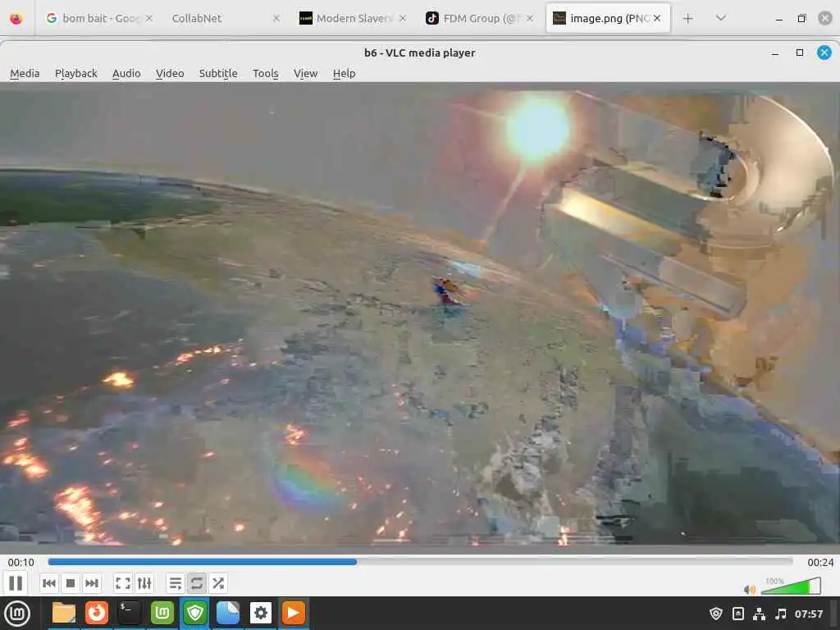
Task: Open the file manager from taskbar
Action: pos(64,613)
